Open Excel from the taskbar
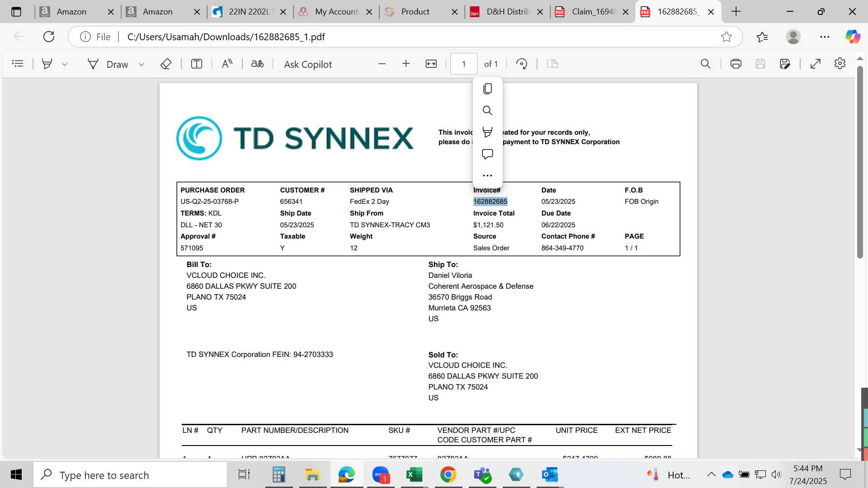Screen dimensions: 868x488 (x=414, y=475)
